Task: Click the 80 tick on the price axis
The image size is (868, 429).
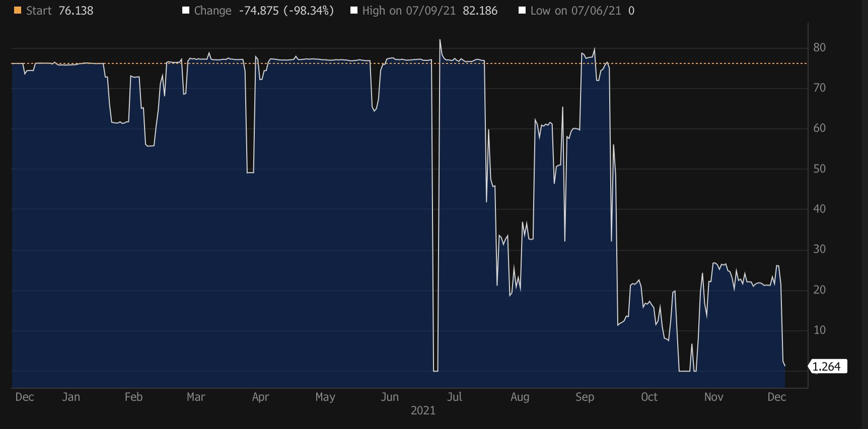Action: tap(819, 47)
